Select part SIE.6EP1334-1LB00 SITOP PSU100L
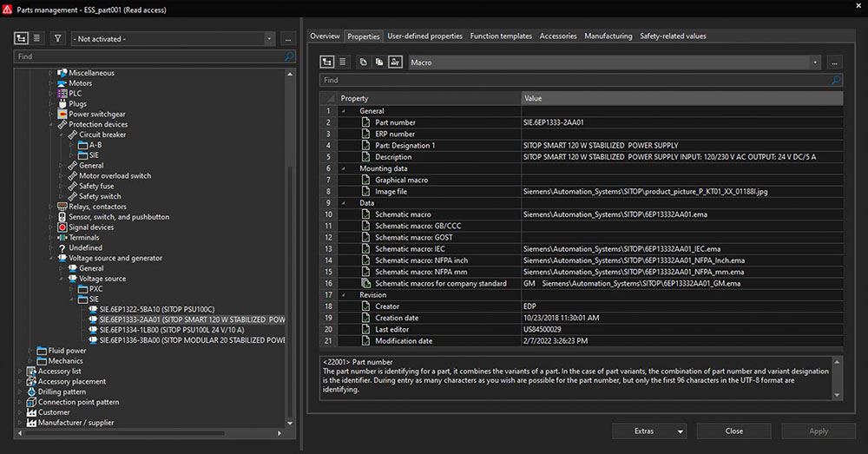The image size is (868, 454). (172, 330)
